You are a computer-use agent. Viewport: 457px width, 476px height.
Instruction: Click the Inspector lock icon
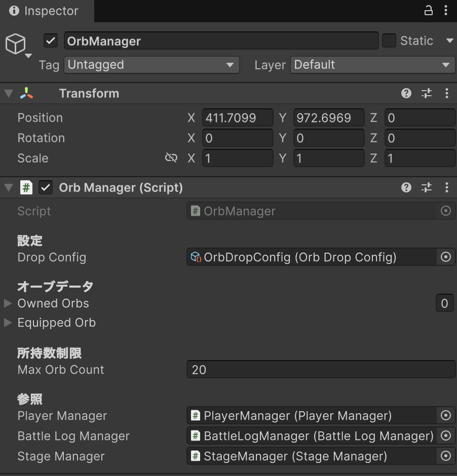click(428, 11)
